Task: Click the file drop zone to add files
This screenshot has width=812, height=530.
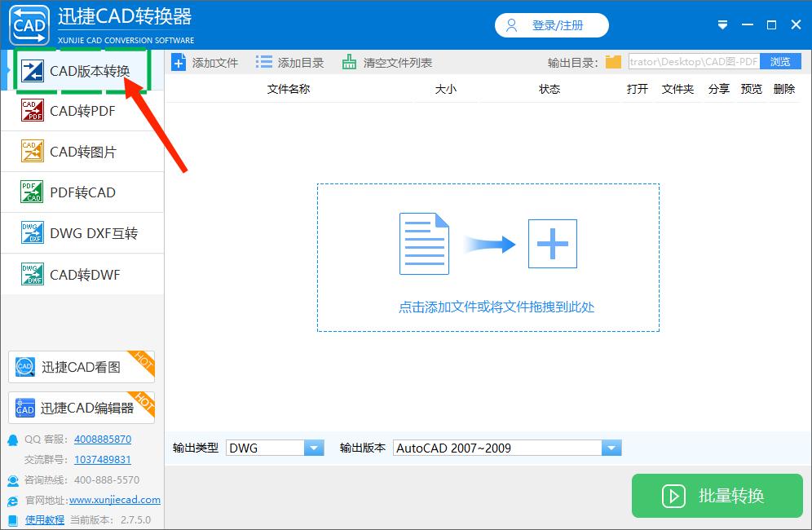Action: point(488,245)
